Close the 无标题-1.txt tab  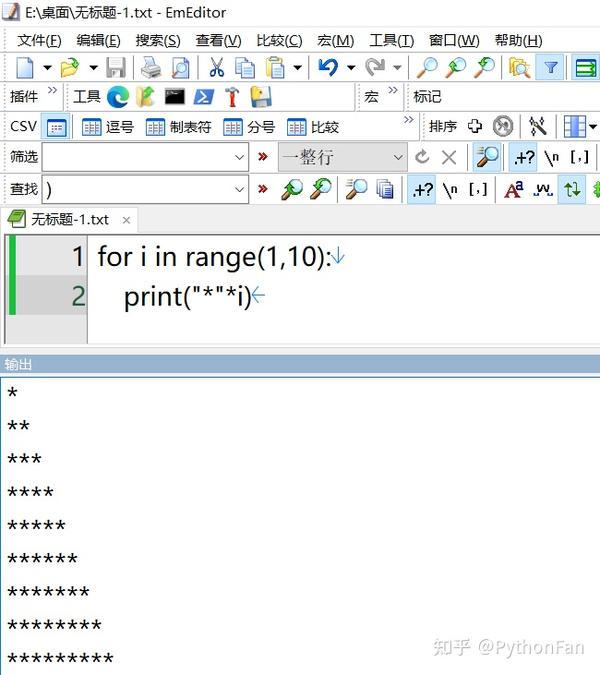126,220
